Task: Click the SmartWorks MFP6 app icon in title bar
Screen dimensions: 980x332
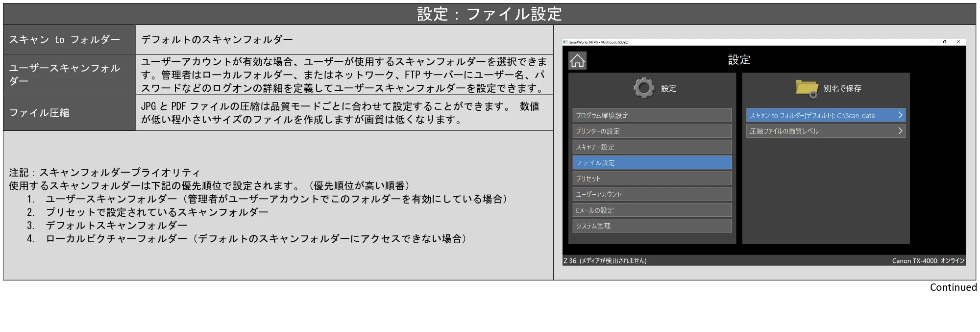Action: tap(565, 42)
